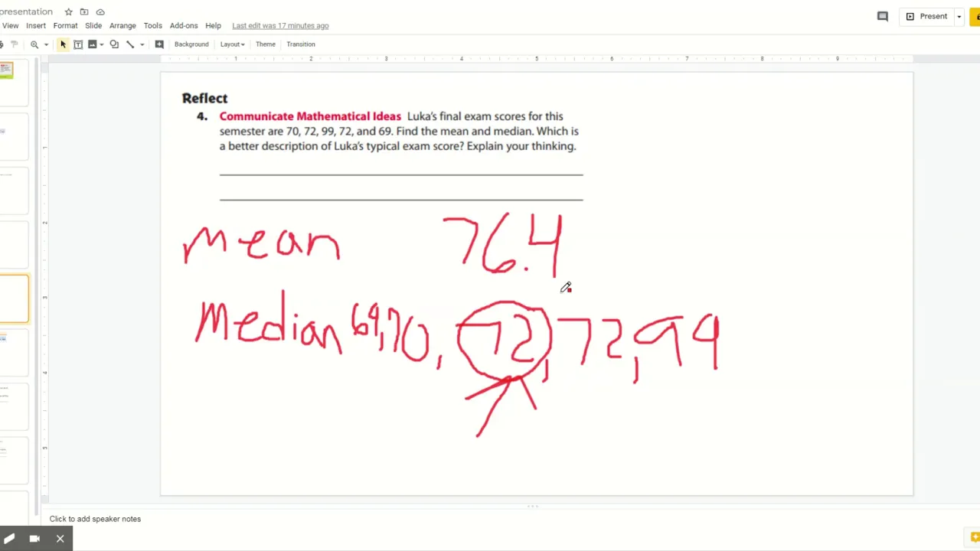This screenshot has height=551, width=980.
Task: Open the Add-ons menu
Action: (184, 25)
